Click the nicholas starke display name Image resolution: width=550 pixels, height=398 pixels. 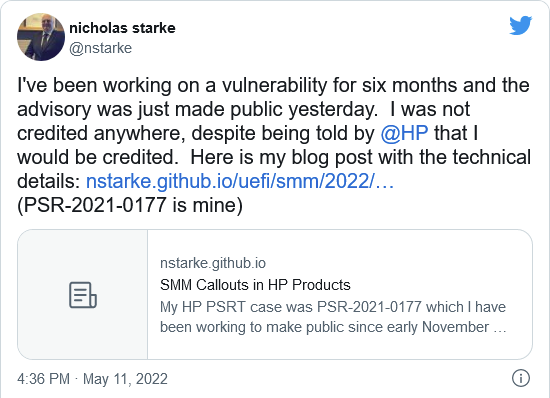pos(122,28)
